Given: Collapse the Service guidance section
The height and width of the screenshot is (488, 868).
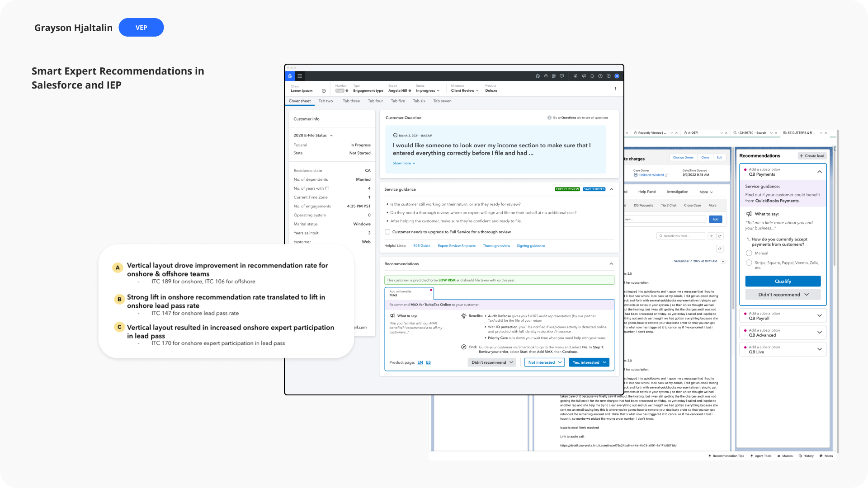Looking at the screenshot, I should click(x=611, y=189).
